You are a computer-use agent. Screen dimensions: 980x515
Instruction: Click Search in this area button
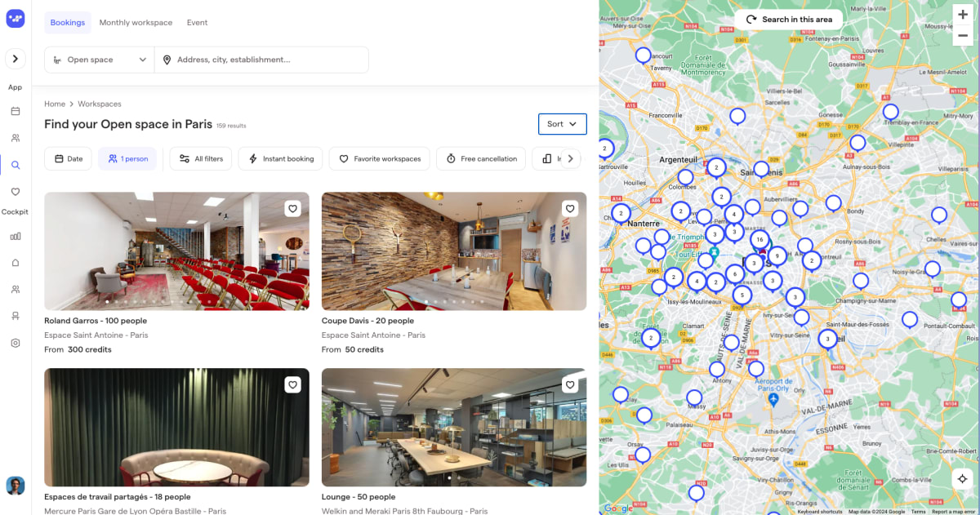point(788,20)
